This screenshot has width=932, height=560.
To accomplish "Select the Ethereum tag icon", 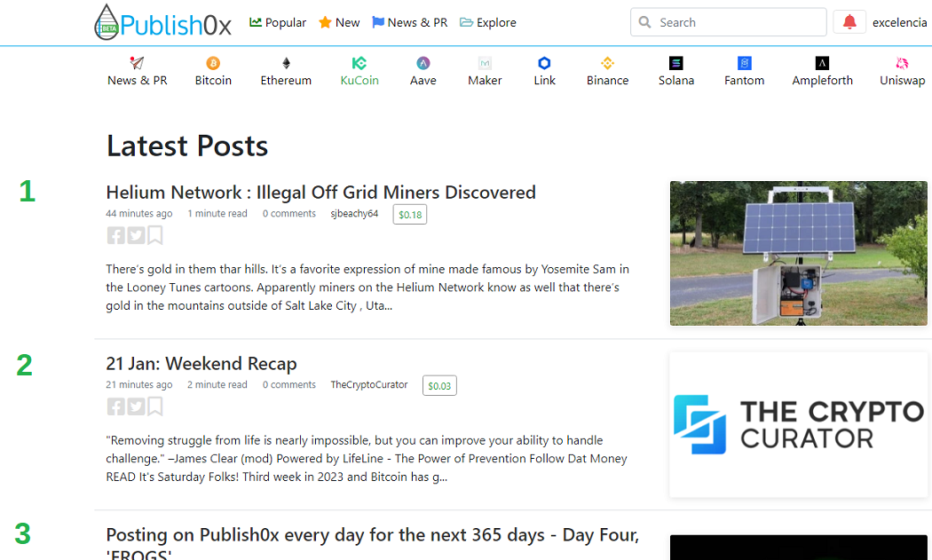I will click(x=286, y=63).
